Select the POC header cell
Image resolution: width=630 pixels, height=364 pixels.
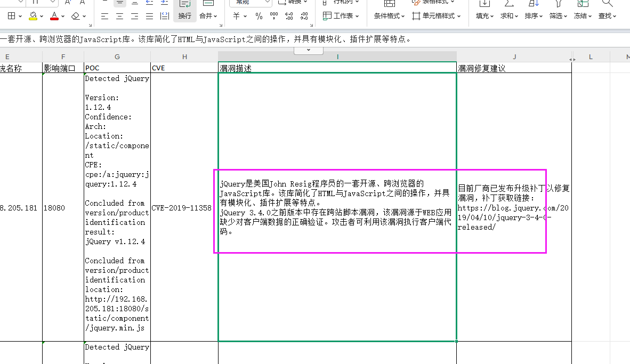117,68
